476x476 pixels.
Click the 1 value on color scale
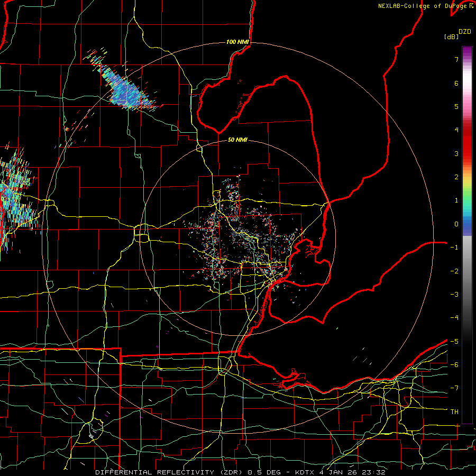456,200
